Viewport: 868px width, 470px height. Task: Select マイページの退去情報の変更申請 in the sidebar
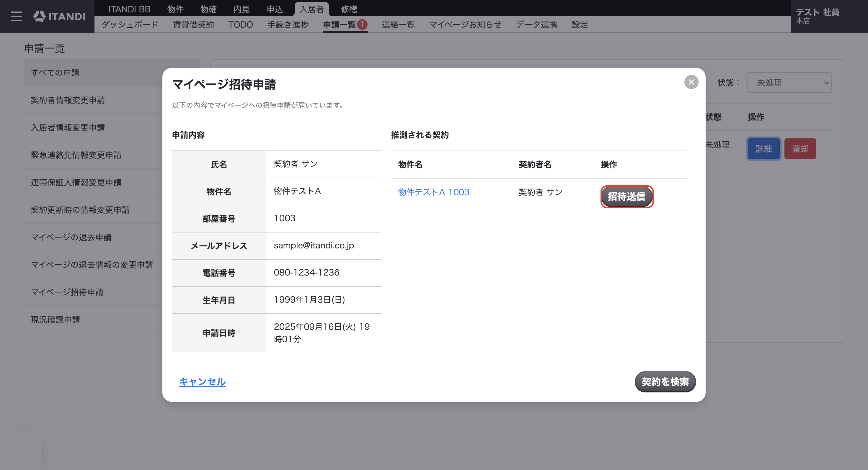click(93, 265)
